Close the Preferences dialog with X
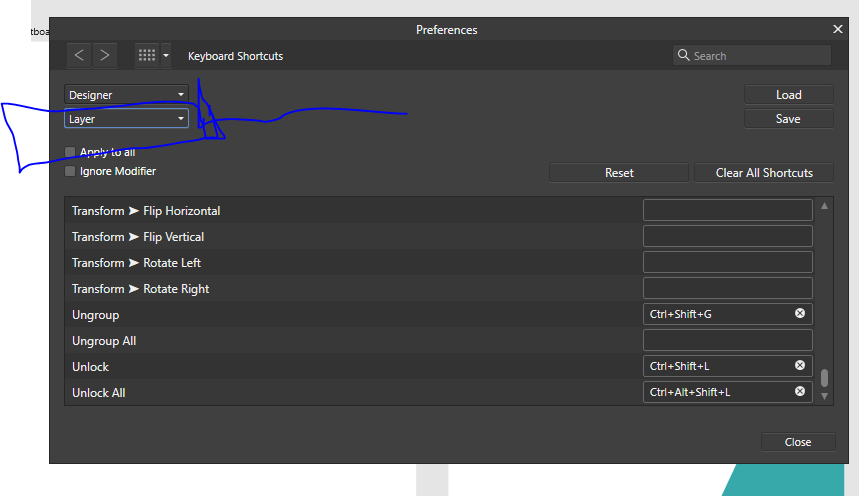Screen dimensions: 859x496 pyautogui.click(x=838, y=29)
